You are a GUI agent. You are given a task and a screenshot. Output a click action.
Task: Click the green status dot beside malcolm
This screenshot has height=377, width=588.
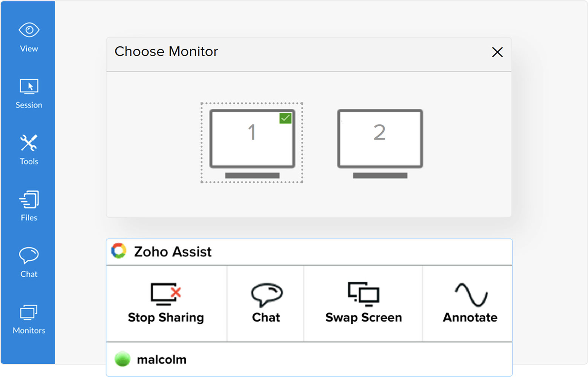click(122, 359)
